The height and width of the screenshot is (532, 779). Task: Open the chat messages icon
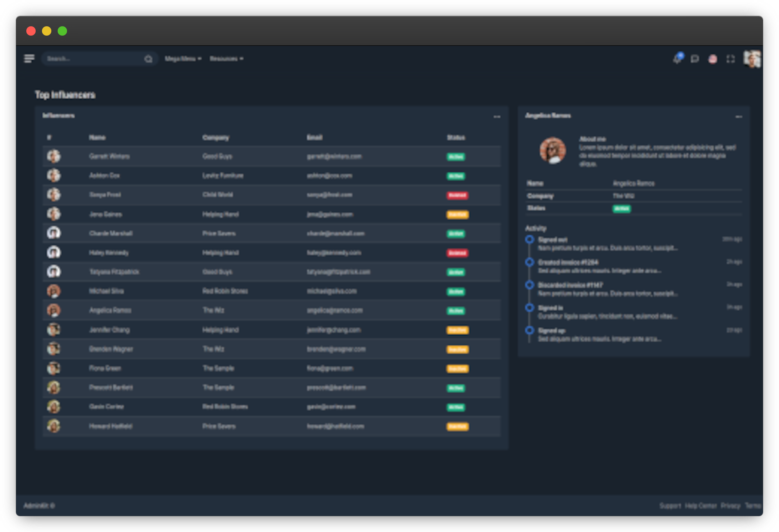(x=695, y=59)
